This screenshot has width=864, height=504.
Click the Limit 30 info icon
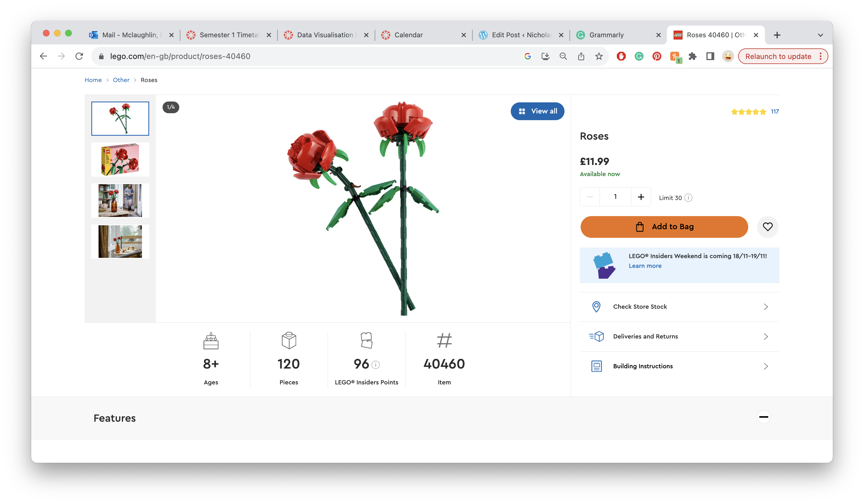coord(688,198)
